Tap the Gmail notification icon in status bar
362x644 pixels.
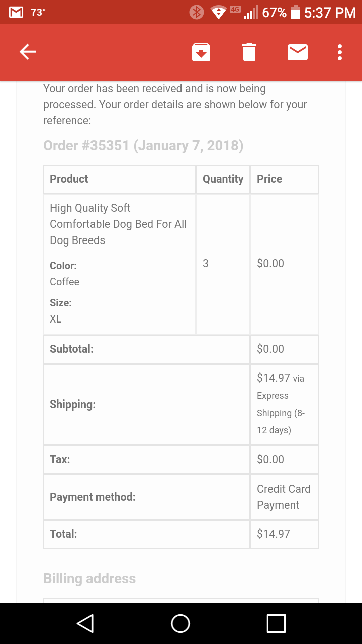pos(17,12)
